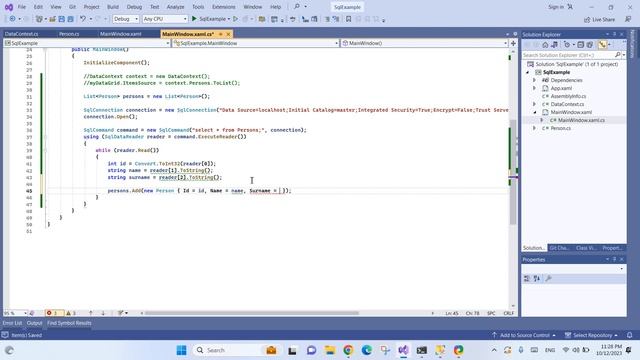Click Collapse All icon in Solution Explorer
Image resolution: width=640 pixels, height=360 pixels.
(x=581, y=45)
